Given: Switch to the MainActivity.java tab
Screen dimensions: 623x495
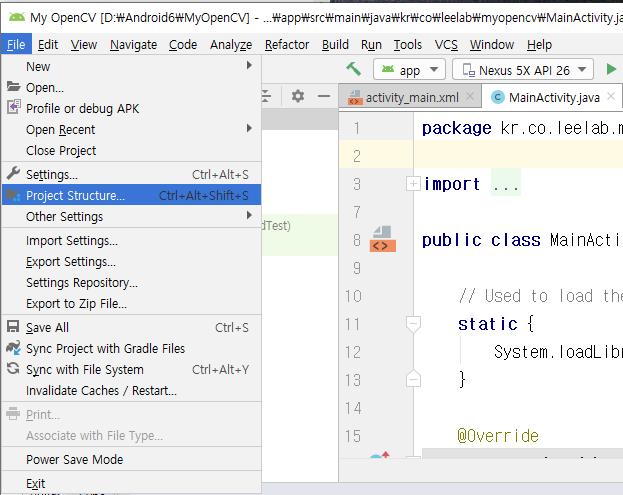Looking at the screenshot, I should pos(554,97).
